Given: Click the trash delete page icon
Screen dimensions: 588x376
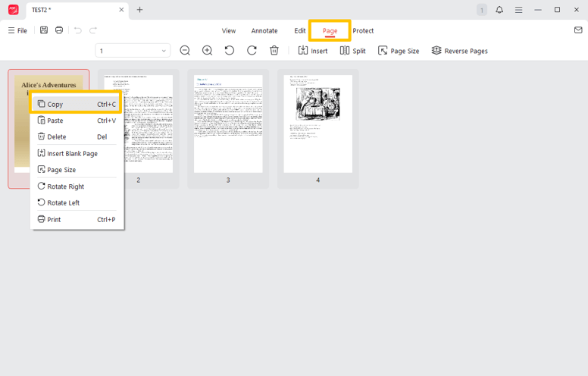Looking at the screenshot, I should (274, 50).
